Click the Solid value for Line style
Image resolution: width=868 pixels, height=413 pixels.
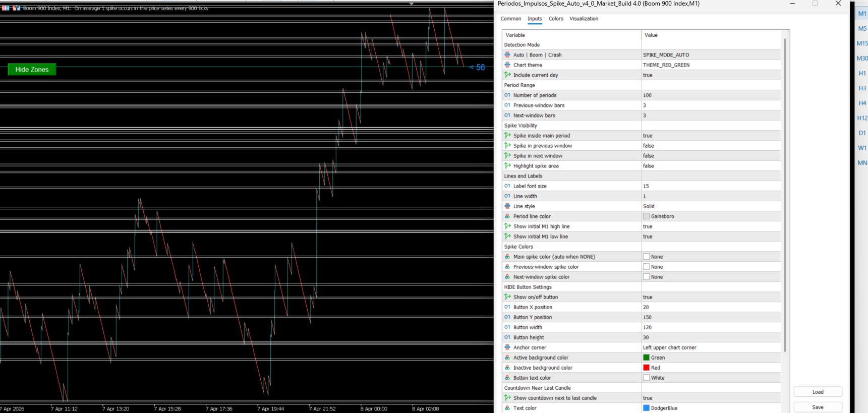[649, 206]
